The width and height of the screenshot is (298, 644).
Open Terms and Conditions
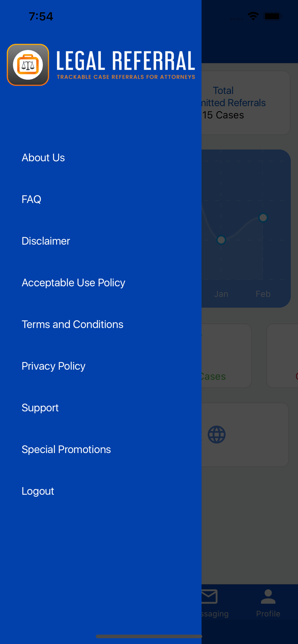(x=72, y=324)
